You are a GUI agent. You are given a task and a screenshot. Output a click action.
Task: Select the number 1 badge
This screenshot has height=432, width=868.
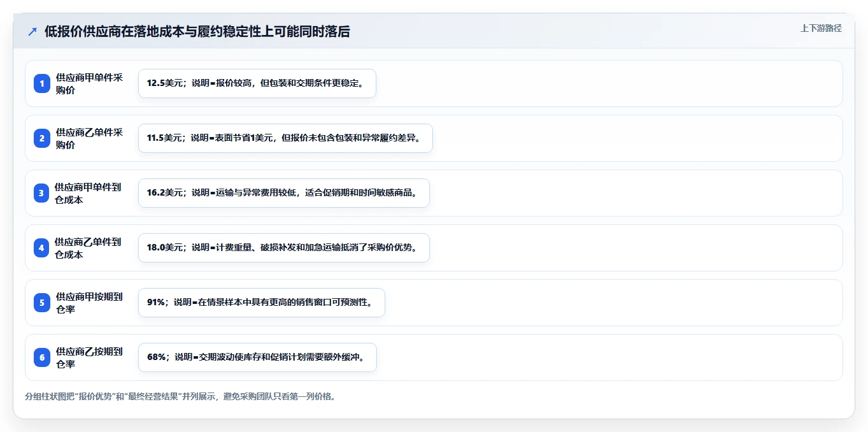(x=42, y=83)
